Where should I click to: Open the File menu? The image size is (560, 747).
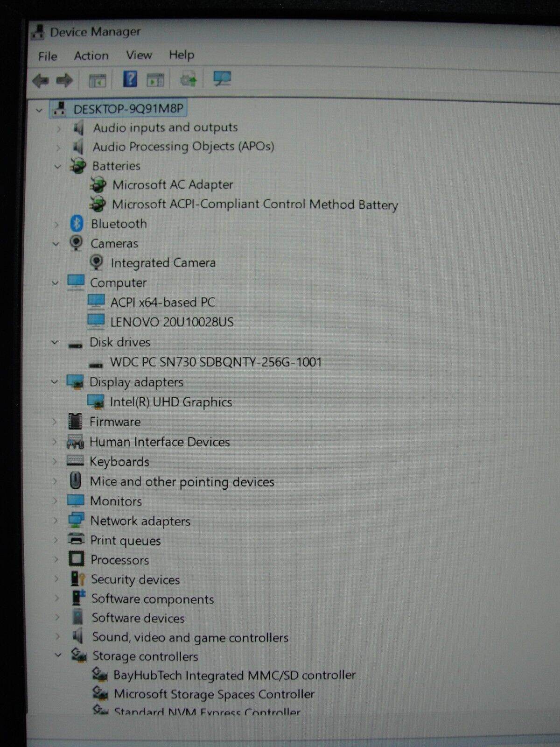pos(48,56)
